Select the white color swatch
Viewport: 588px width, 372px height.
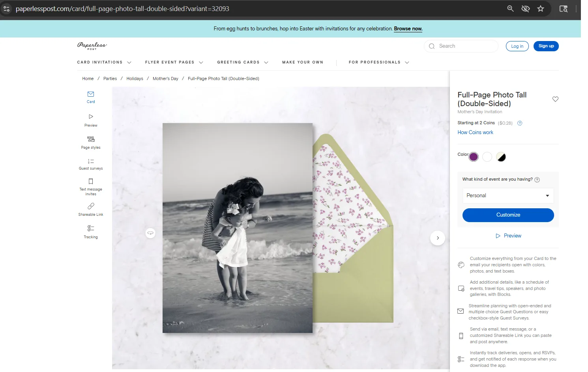point(487,157)
